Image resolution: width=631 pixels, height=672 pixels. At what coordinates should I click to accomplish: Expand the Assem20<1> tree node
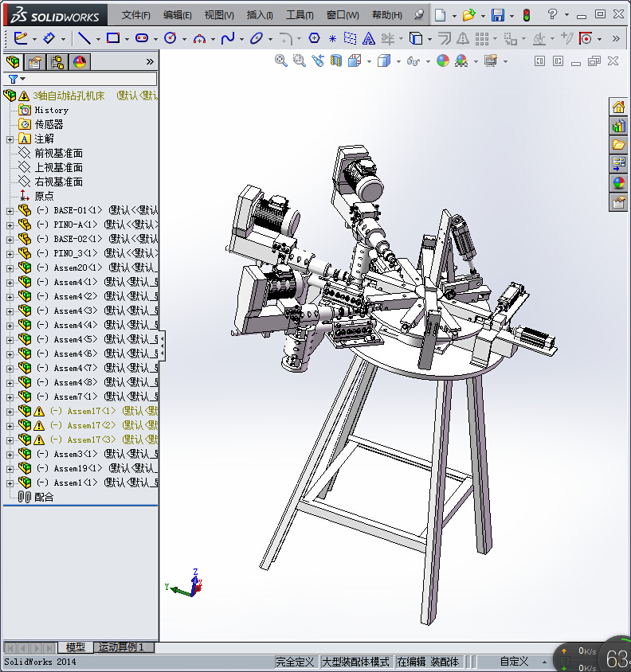click(10, 268)
